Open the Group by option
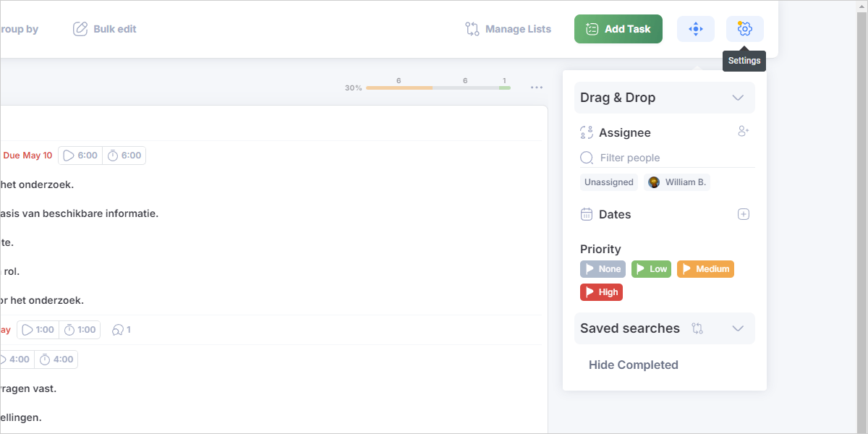 pos(20,29)
